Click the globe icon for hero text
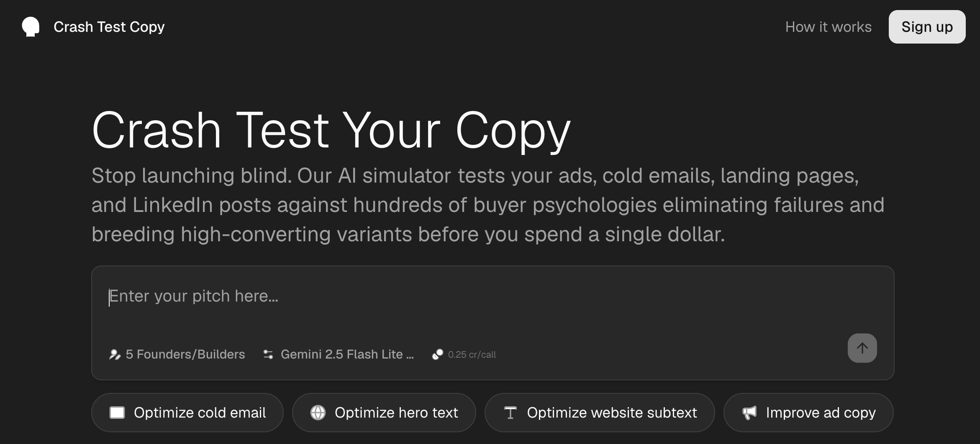The image size is (980, 444). tap(318, 413)
